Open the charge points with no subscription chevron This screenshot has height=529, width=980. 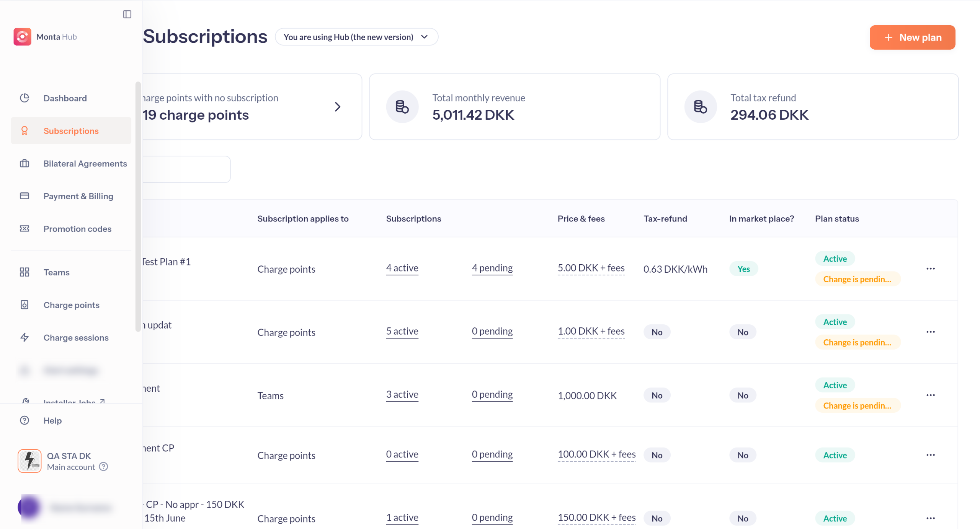point(337,107)
